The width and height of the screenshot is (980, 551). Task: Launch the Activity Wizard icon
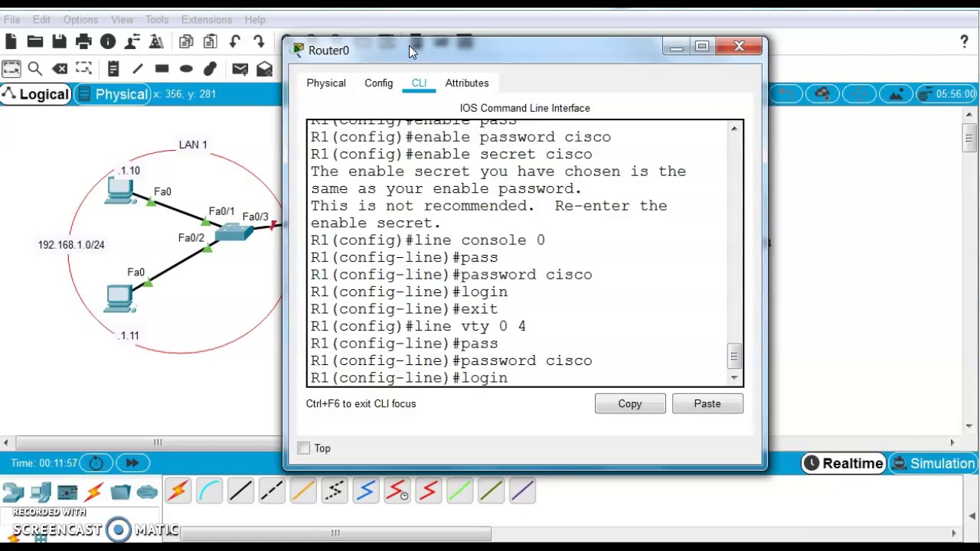click(156, 41)
